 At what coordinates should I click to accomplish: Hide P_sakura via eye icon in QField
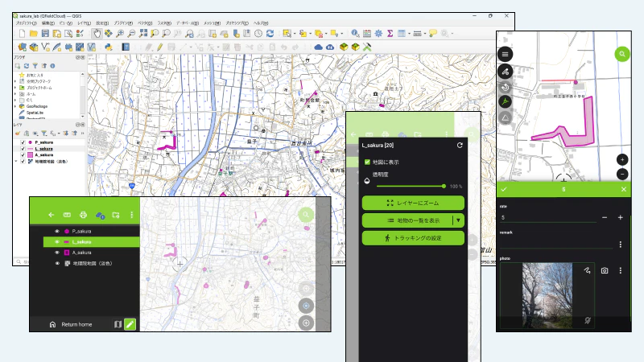point(57,232)
